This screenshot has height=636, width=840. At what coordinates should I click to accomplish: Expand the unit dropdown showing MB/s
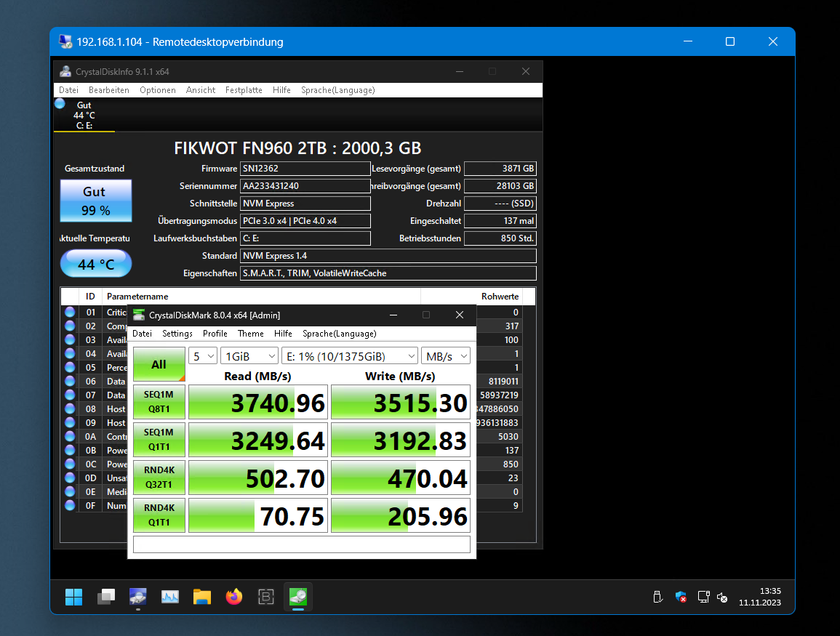[x=446, y=356]
